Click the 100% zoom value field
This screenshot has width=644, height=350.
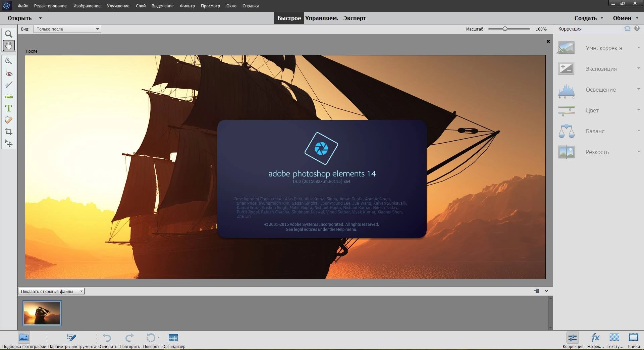[x=541, y=29]
